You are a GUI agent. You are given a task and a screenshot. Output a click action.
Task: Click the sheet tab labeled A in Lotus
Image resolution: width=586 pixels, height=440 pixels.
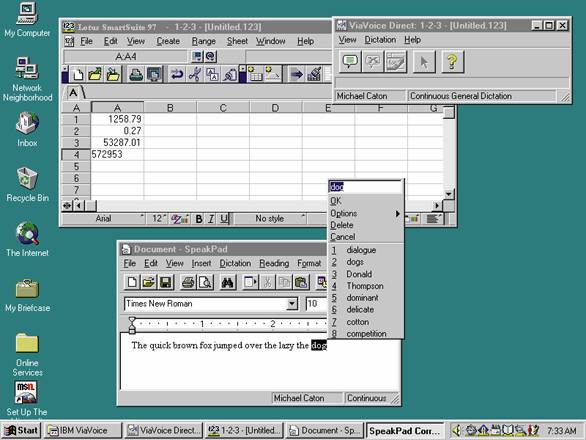(74, 93)
